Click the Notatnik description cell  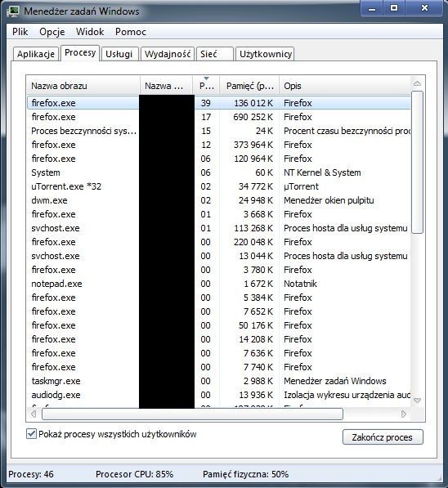(300, 284)
